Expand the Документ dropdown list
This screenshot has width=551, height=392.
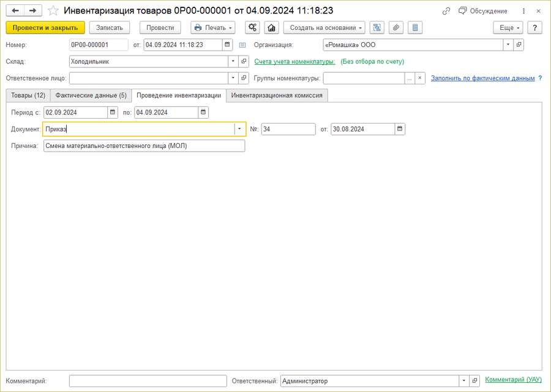tap(239, 129)
